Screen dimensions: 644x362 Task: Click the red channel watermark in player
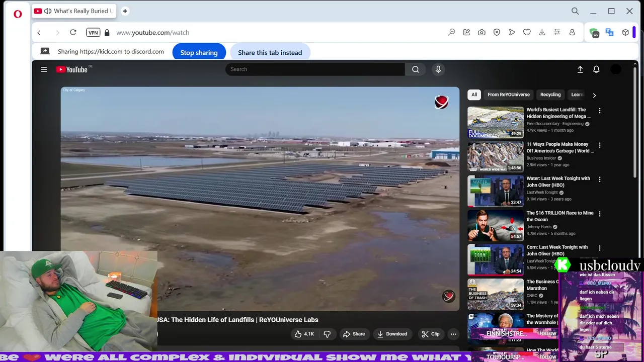click(448, 296)
